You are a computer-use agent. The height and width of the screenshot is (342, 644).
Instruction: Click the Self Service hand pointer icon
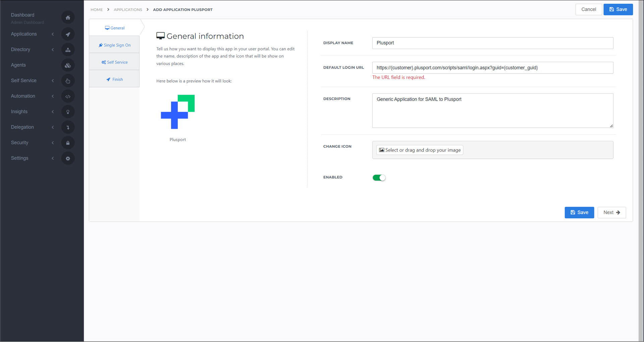pos(68,81)
